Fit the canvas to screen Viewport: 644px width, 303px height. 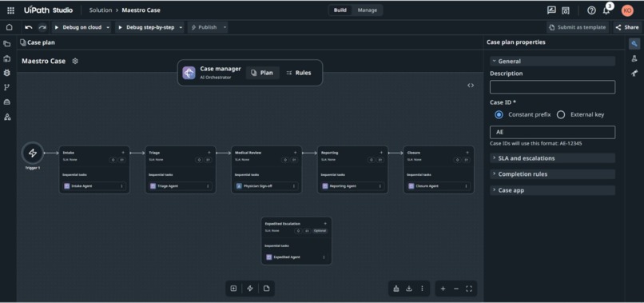tap(469, 289)
